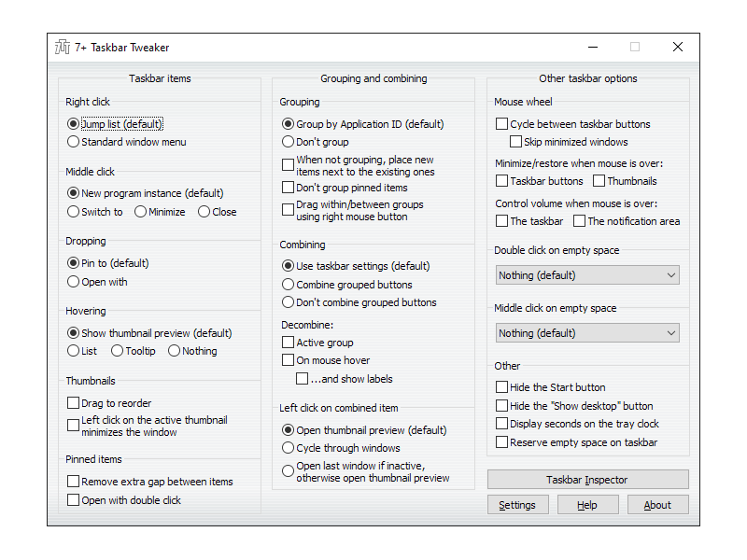This screenshot has height=560, width=747.
Task: Open Double click on empty space dropdown
Action: tap(587, 275)
